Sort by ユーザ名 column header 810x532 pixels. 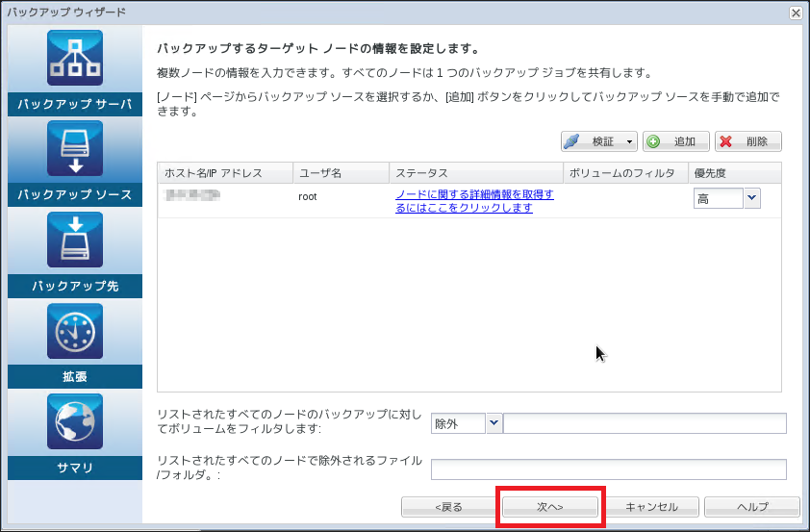[x=341, y=173]
